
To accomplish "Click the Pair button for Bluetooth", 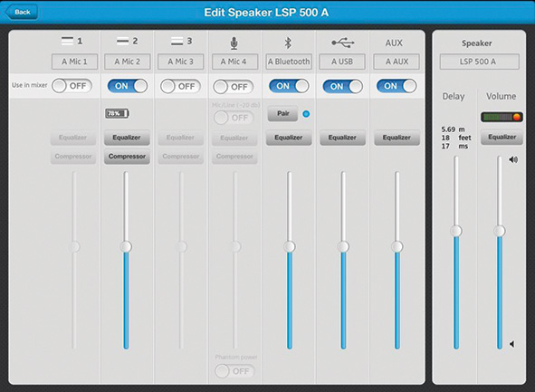I will coord(282,113).
